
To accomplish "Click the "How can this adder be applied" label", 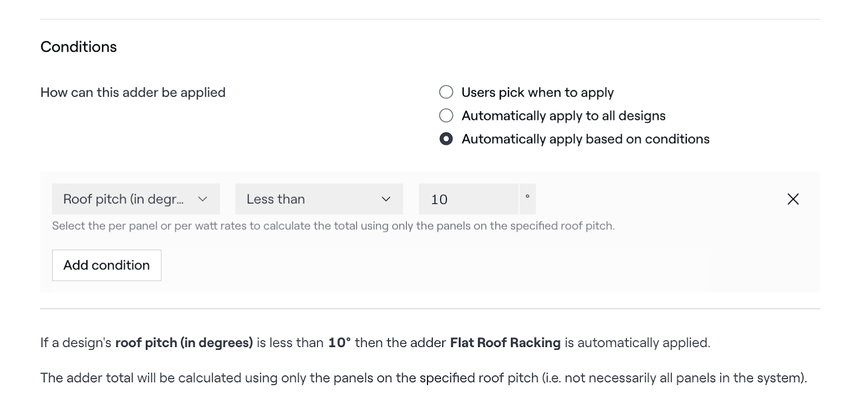I will (133, 92).
